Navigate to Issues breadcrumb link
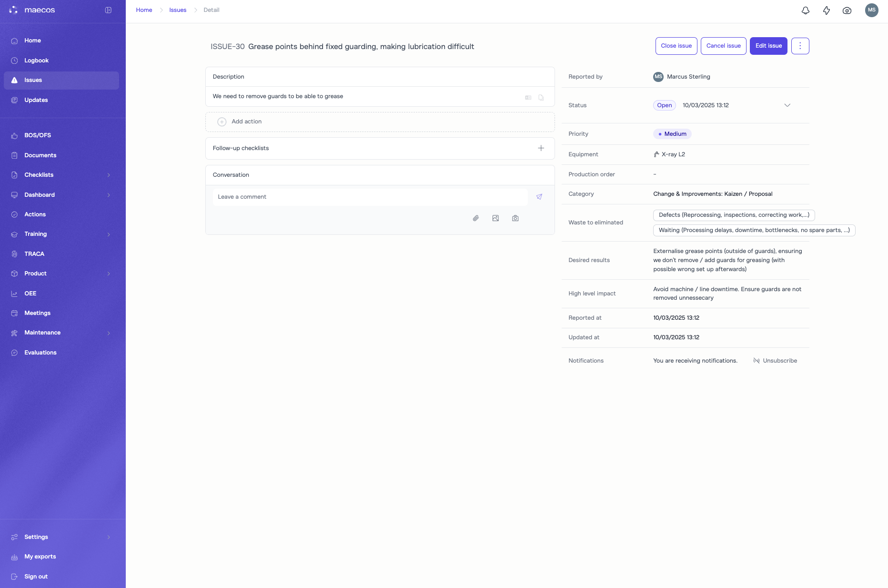Screen dimensions: 888x588 click(x=178, y=10)
